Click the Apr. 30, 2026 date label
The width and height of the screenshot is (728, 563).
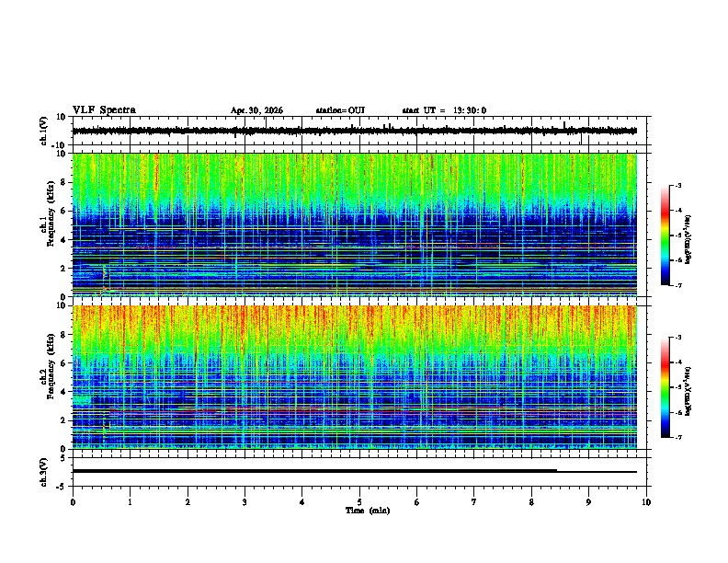256,110
